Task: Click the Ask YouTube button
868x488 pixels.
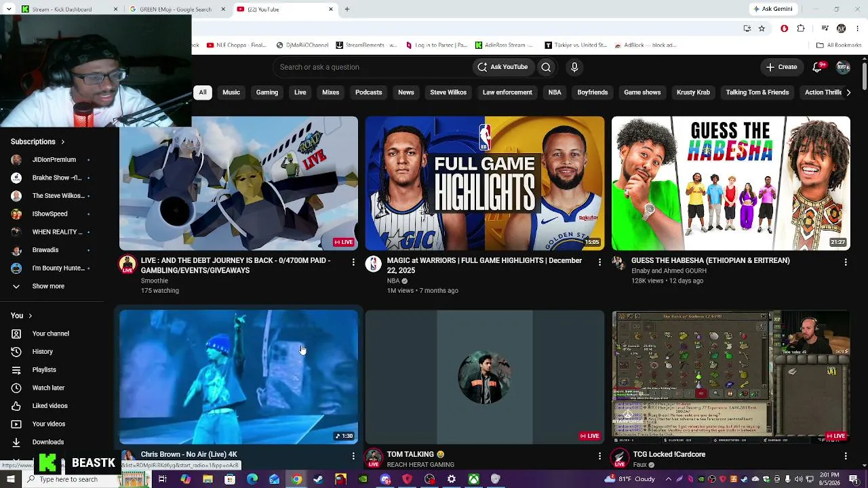Action: pyautogui.click(x=502, y=67)
